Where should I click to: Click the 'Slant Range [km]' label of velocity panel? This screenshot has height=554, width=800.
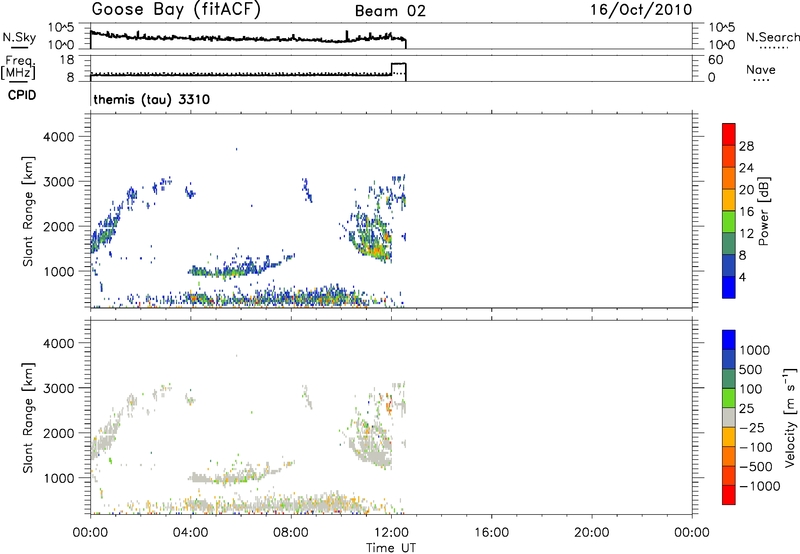[28, 417]
